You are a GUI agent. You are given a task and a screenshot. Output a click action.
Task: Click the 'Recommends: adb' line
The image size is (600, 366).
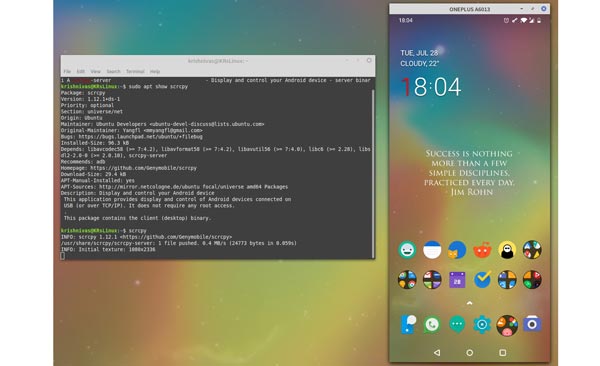coord(83,162)
